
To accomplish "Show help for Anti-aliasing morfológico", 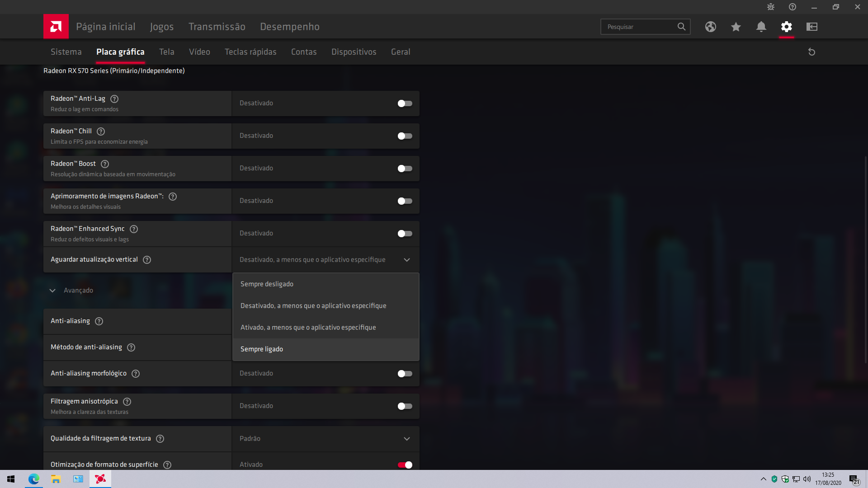I will [x=136, y=374].
